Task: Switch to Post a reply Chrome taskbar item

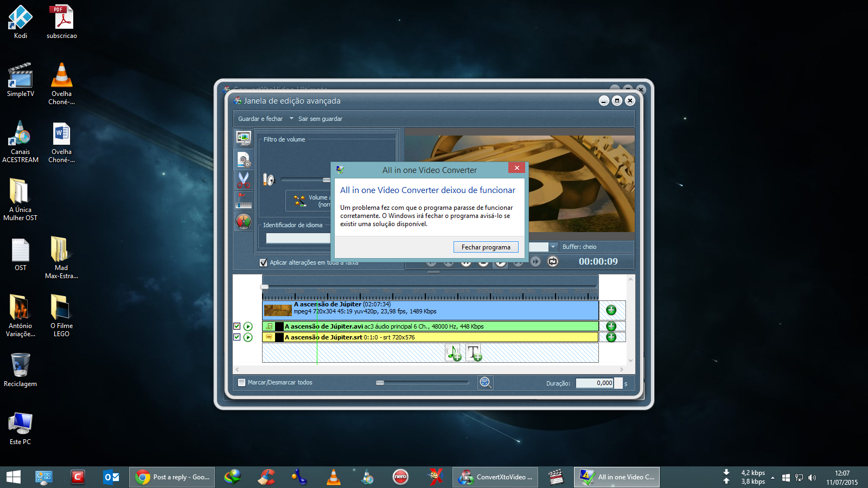Action: [x=172, y=477]
